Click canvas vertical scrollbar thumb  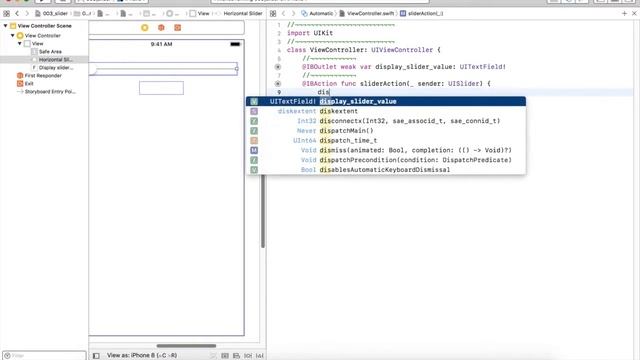[263, 211]
